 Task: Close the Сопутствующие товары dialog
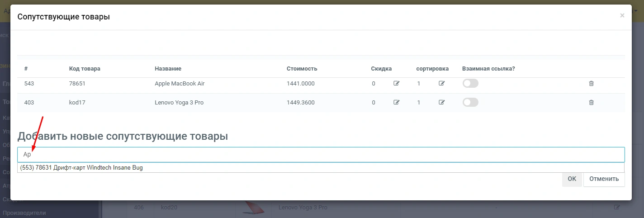[x=622, y=16]
